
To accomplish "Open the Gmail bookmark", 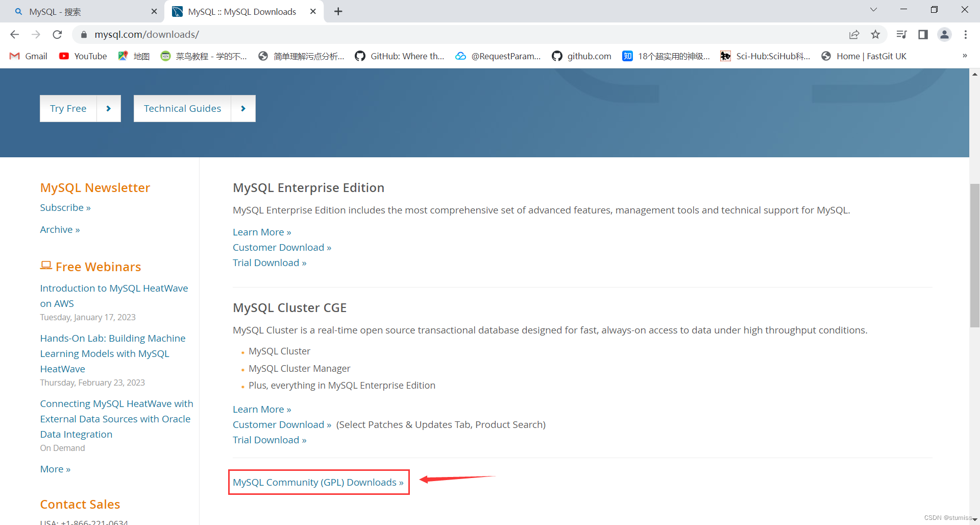I will (x=29, y=56).
